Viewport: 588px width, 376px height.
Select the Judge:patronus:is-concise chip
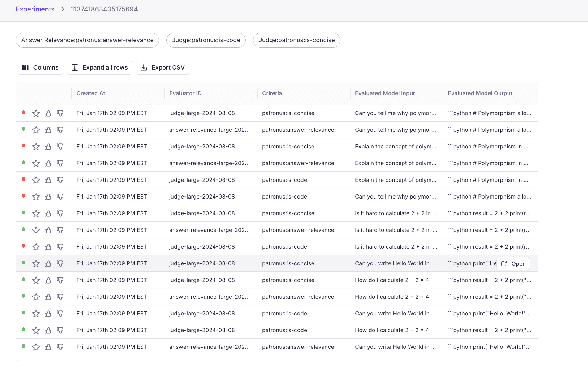point(297,40)
